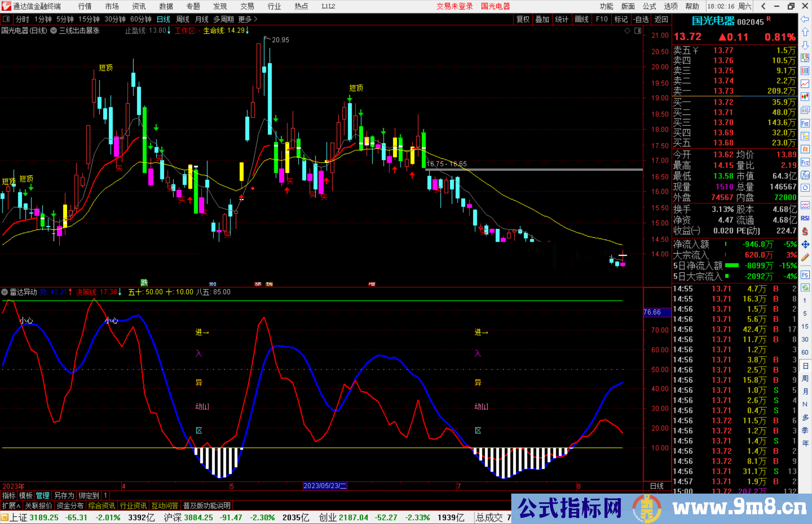This screenshot has width=812, height=524.
Task: Open the watchlist table icon with checkmark
Action: tap(805, 58)
